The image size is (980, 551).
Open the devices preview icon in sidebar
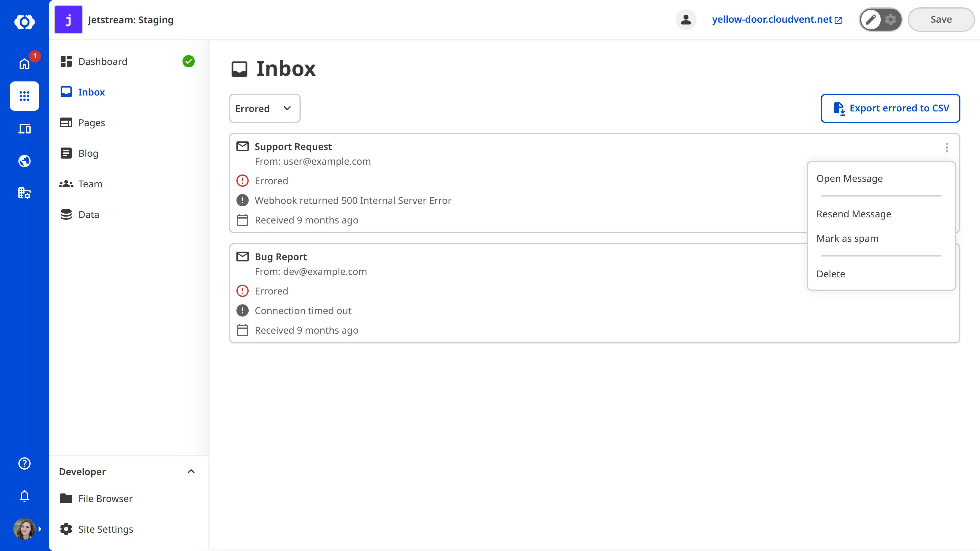tap(24, 129)
